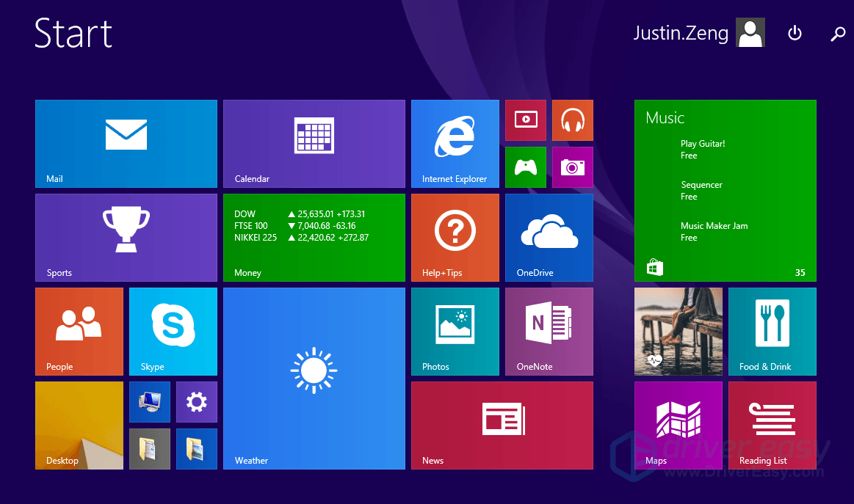Launch the Skype tile
The height and width of the screenshot is (504, 854).
point(173,332)
